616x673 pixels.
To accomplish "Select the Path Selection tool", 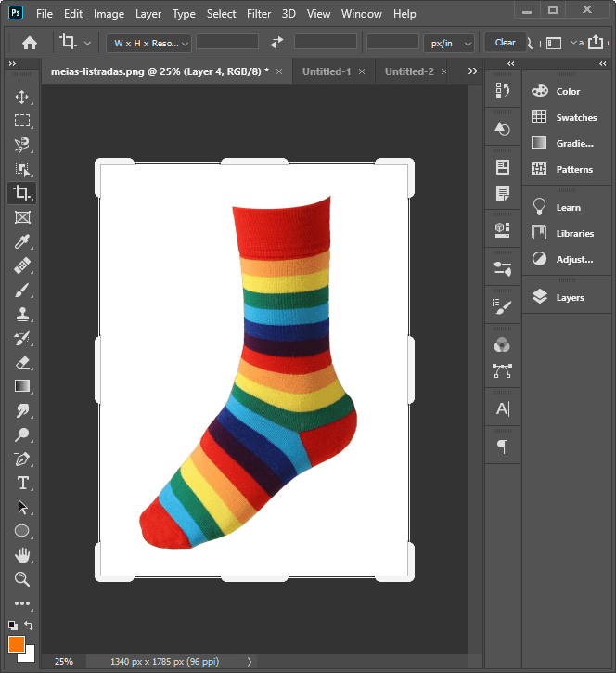I will pyautogui.click(x=22, y=507).
